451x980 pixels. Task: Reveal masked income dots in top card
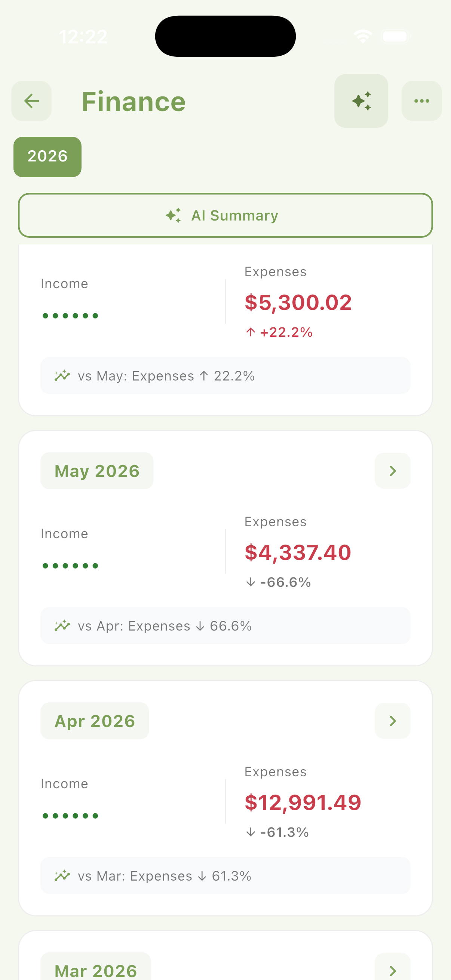click(70, 316)
